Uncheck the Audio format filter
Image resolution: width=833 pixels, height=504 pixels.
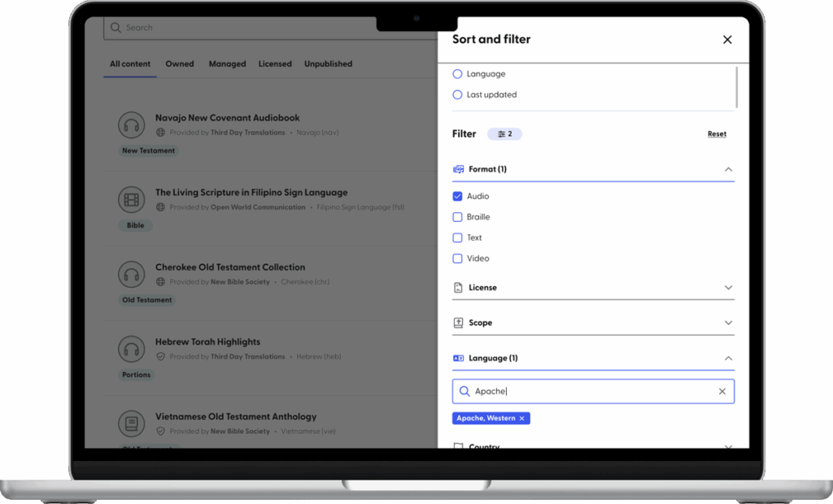tap(458, 196)
